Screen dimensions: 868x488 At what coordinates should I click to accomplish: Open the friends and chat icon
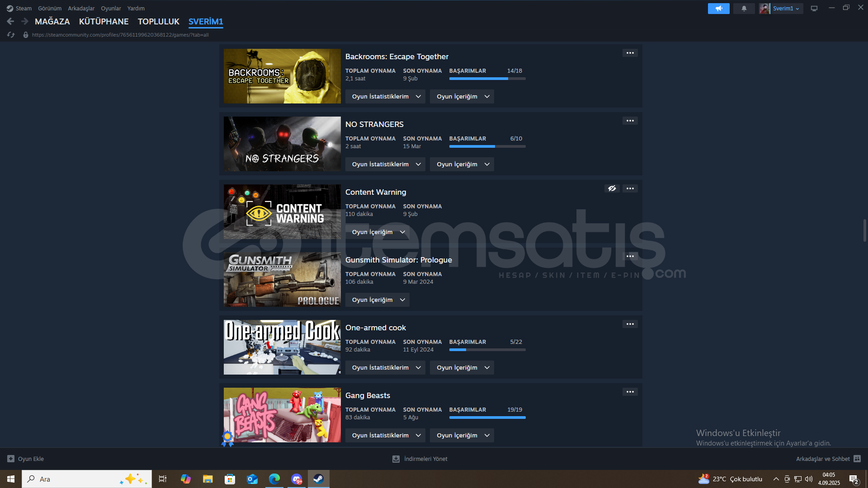[x=857, y=459]
